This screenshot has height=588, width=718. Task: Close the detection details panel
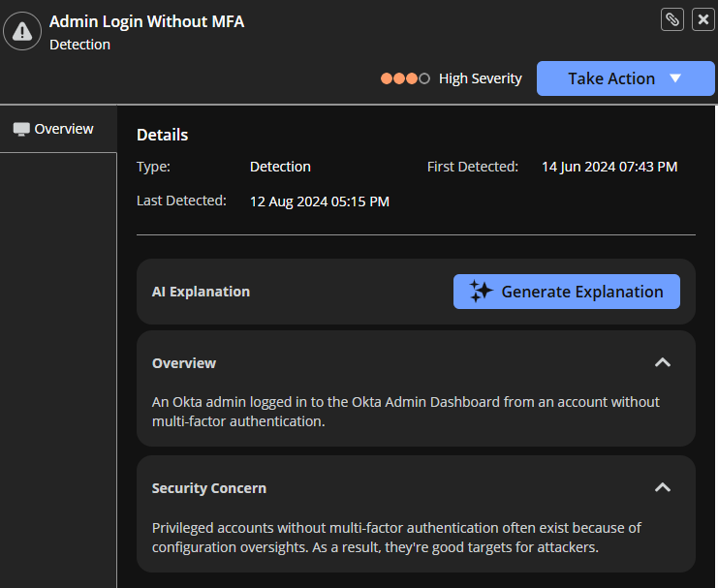tap(703, 19)
